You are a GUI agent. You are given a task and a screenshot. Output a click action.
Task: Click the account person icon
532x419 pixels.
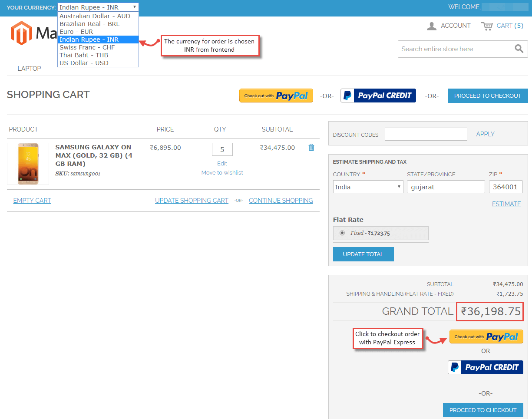pos(432,26)
